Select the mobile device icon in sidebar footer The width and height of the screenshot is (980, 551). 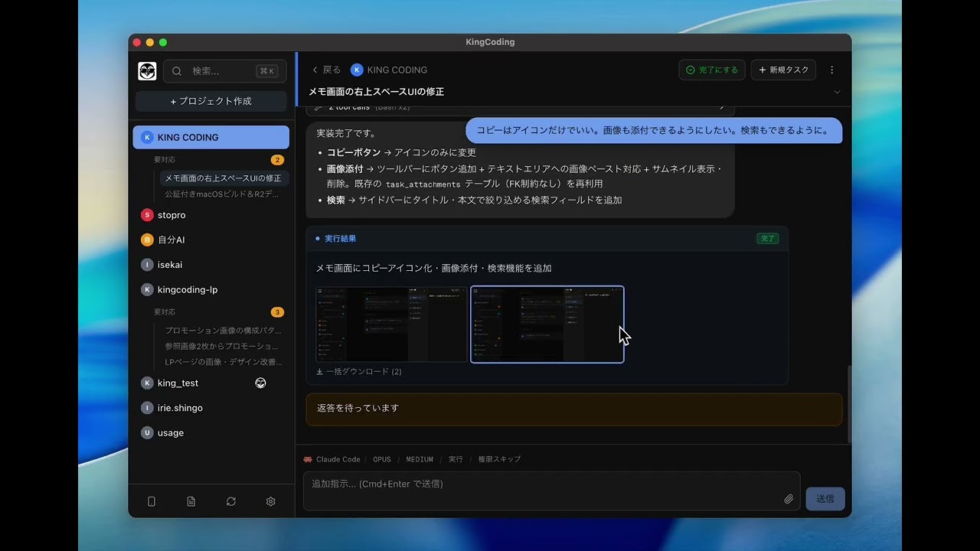pyautogui.click(x=151, y=501)
